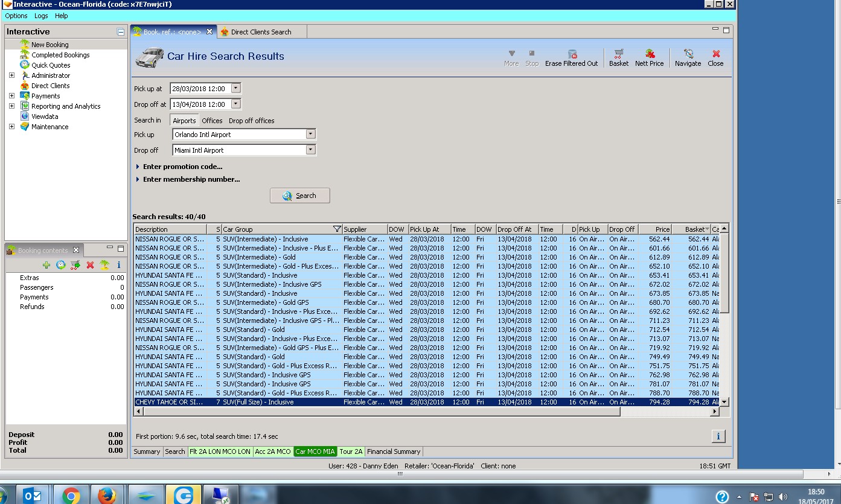Click the green plus icon in Booking contents
This screenshot has width=841, height=504.
(x=46, y=265)
